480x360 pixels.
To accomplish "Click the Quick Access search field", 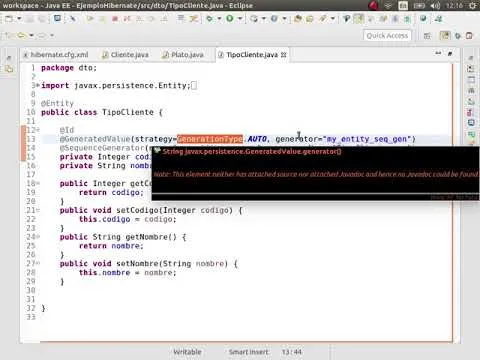I will (387, 35).
